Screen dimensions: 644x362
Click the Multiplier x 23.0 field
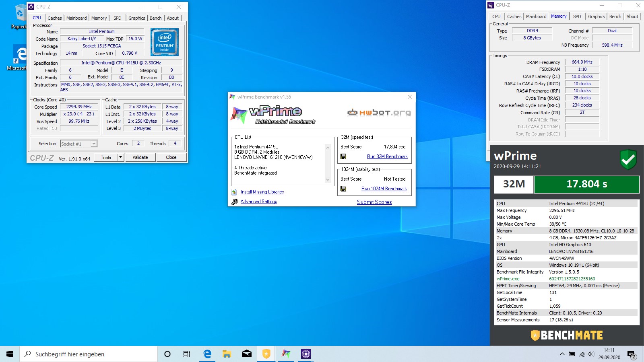pos(79,114)
